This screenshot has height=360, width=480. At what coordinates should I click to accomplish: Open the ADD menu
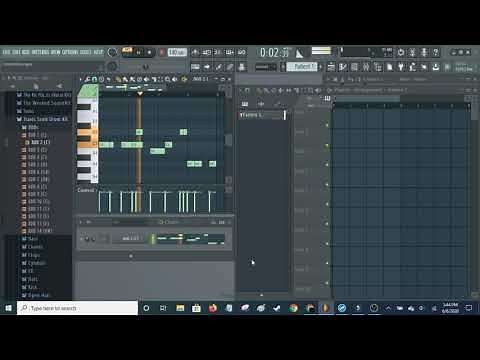click(26, 52)
